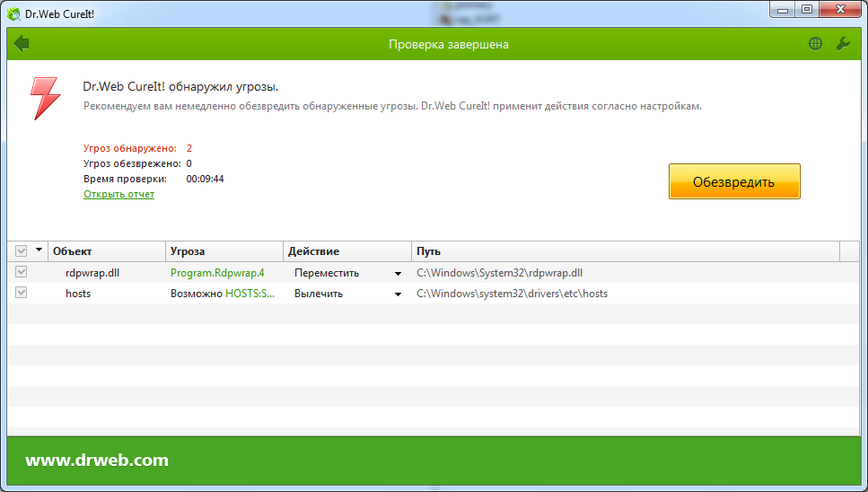Sort by the Угроза column header
Screen dimensions: 868x492
(224, 251)
